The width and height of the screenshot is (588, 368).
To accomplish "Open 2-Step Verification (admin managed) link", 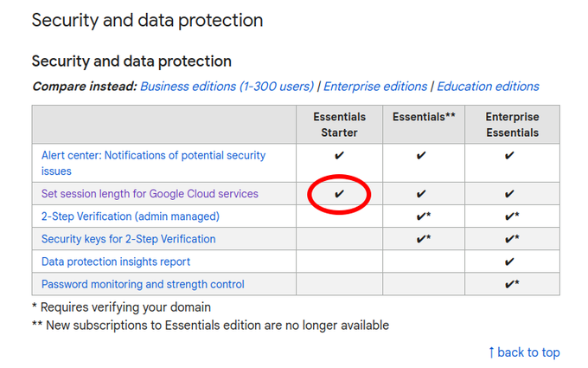I will coord(131,216).
